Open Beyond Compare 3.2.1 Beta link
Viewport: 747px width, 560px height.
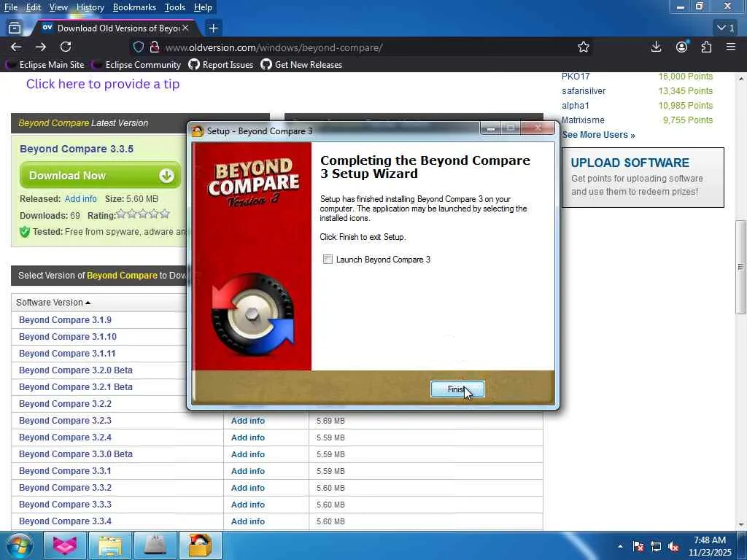[x=76, y=386]
